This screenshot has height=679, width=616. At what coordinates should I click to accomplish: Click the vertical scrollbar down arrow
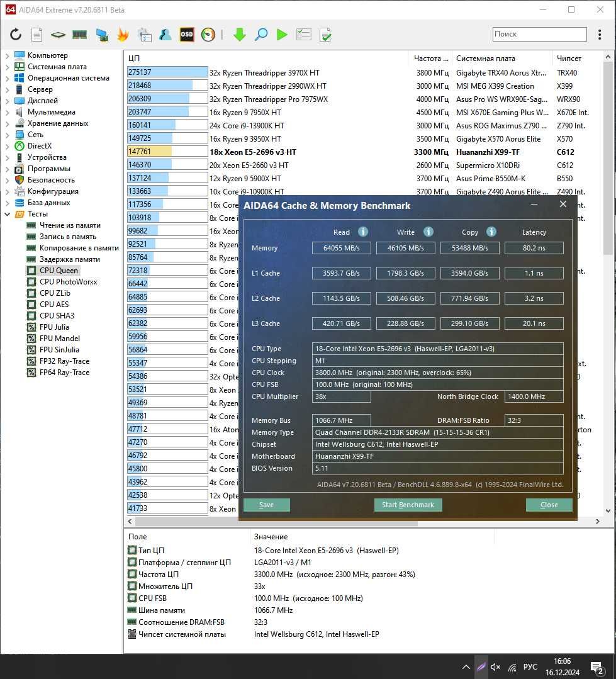(608, 510)
